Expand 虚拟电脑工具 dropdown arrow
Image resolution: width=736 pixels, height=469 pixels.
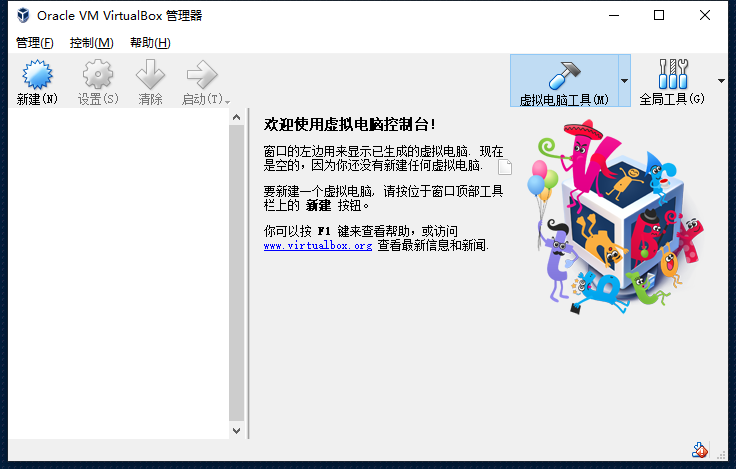click(x=624, y=81)
